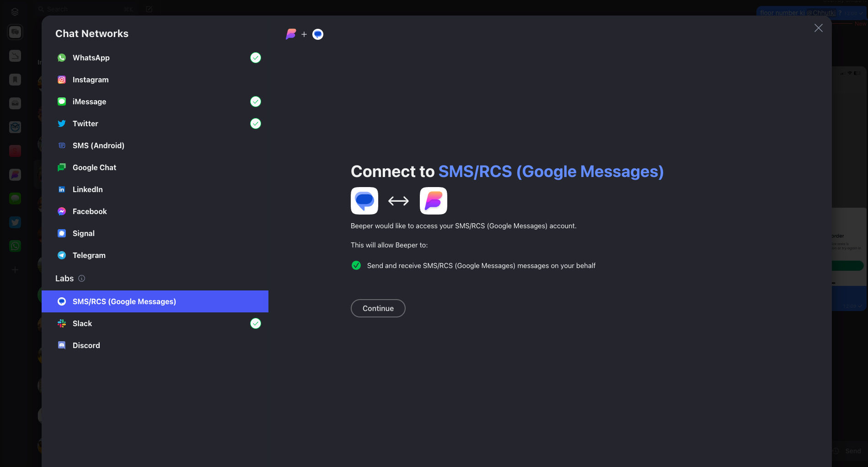Click the 'This will allow Beeper to:' text
Viewport: 868px width, 467px height.
(x=389, y=245)
